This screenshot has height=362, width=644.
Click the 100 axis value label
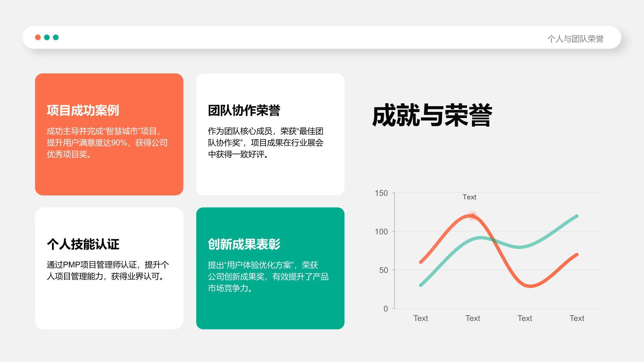coord(381,232)
